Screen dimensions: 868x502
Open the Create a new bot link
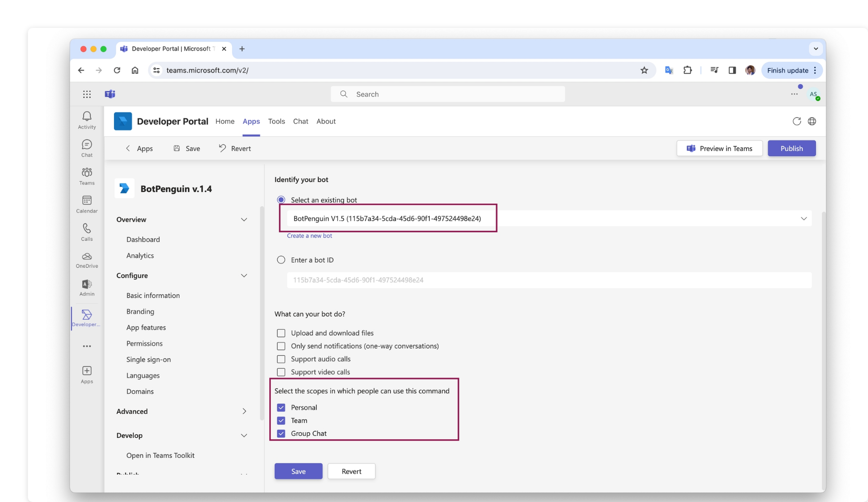(x=309, y=236)
